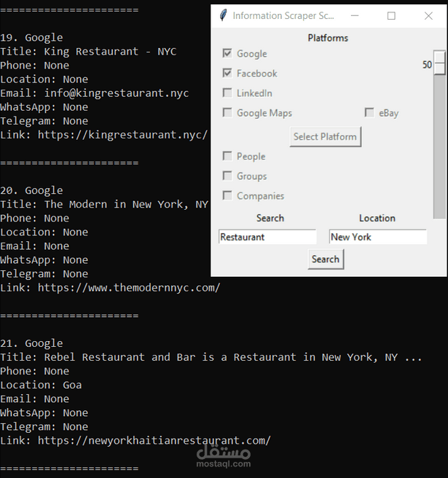Maximize the Information Scraper window

tap(391, 15)
